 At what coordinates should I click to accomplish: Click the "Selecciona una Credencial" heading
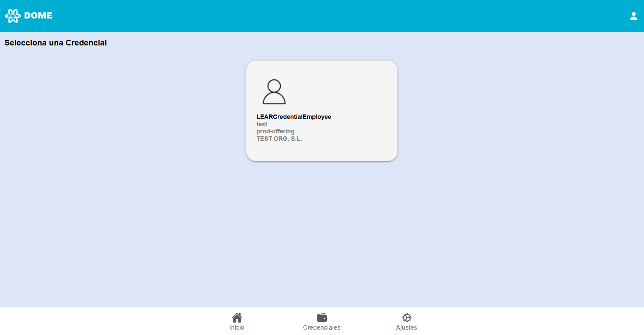56,43
